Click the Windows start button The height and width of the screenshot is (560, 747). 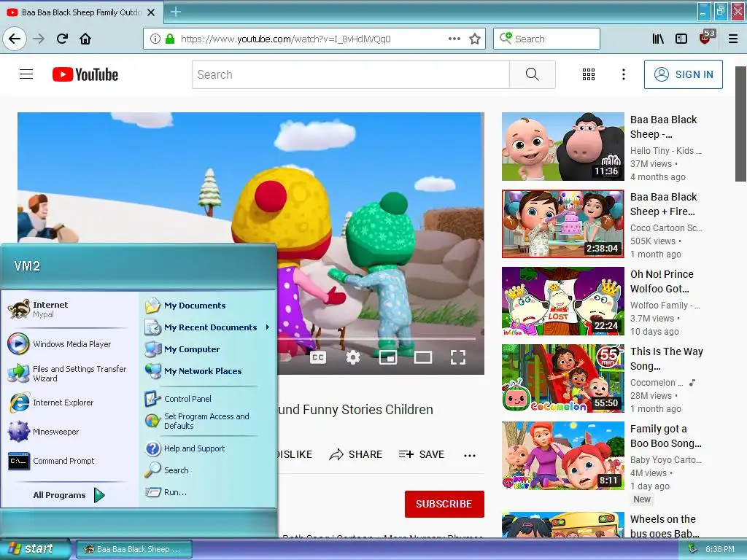pyautogui.click(x=34, y=549)
